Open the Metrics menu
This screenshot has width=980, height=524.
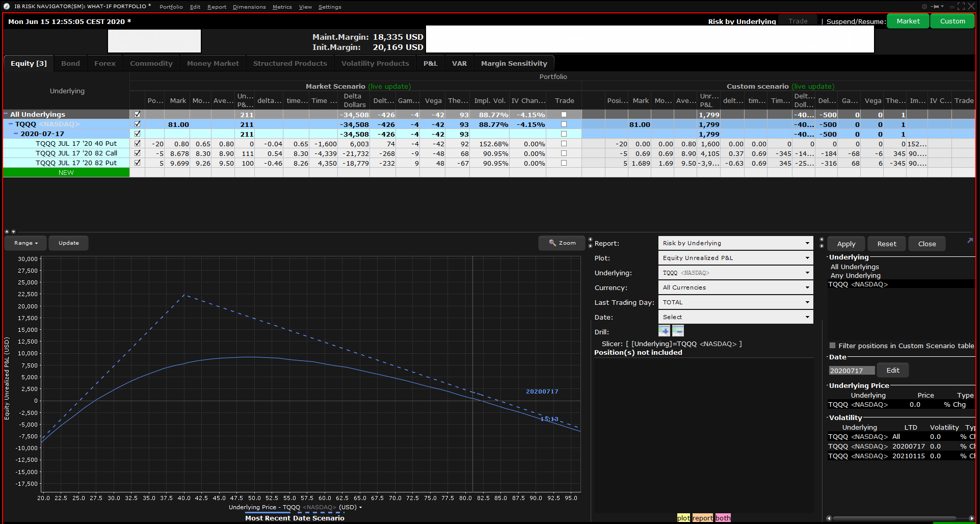(x=282, y=7)
